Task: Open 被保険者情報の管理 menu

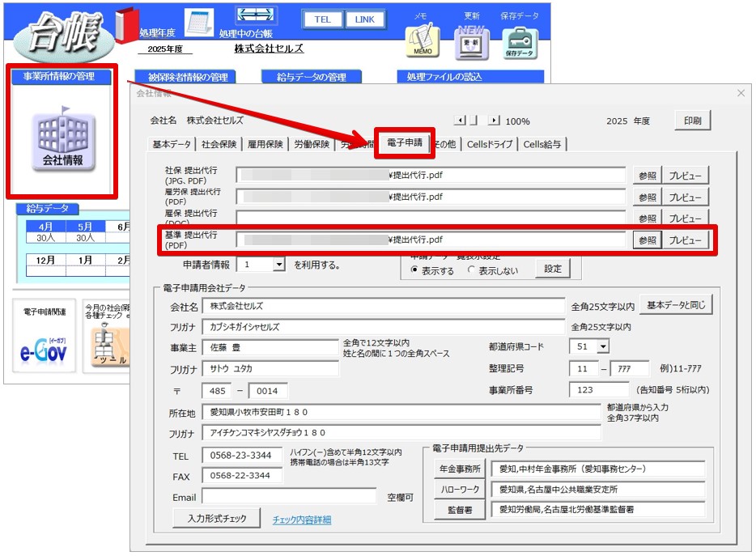Action: tap(185, 77)
